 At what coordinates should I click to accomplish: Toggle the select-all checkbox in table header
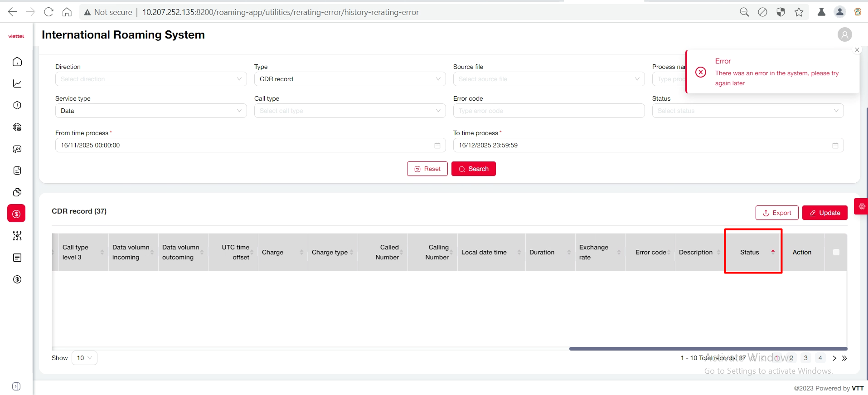836,252
